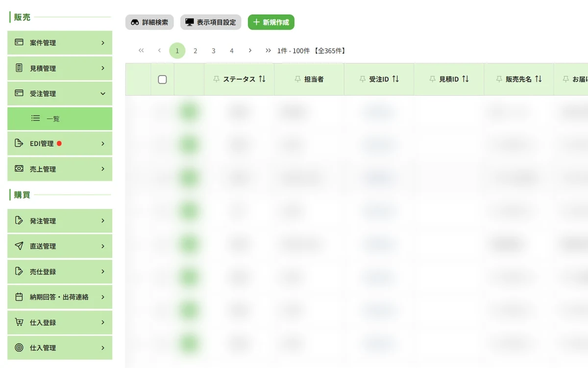Go to page 3 in pagination
Viewport: 588px width, 368px height.
tap(214, 51)
